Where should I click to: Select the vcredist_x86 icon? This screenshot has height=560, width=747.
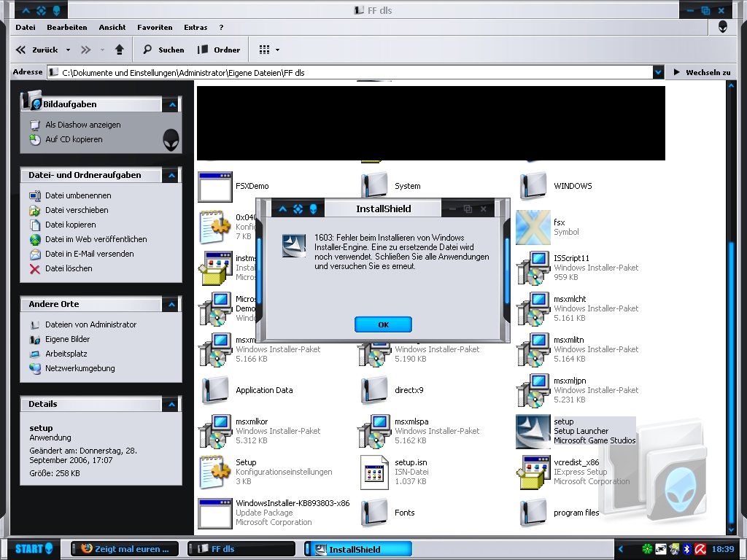click(533, 472)
